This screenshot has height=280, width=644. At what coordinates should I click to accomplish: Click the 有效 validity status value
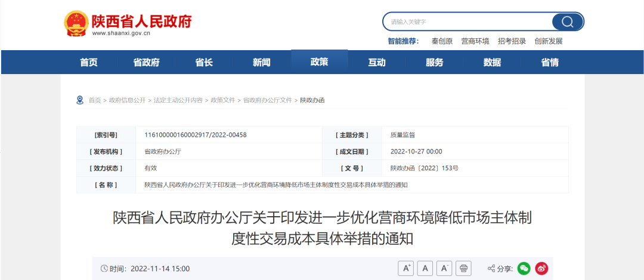point(151,168)
